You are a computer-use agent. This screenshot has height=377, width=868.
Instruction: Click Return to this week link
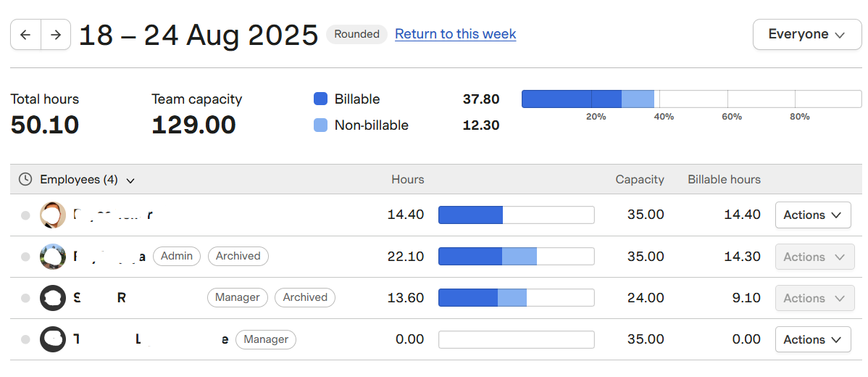click(x=455, y=34)
